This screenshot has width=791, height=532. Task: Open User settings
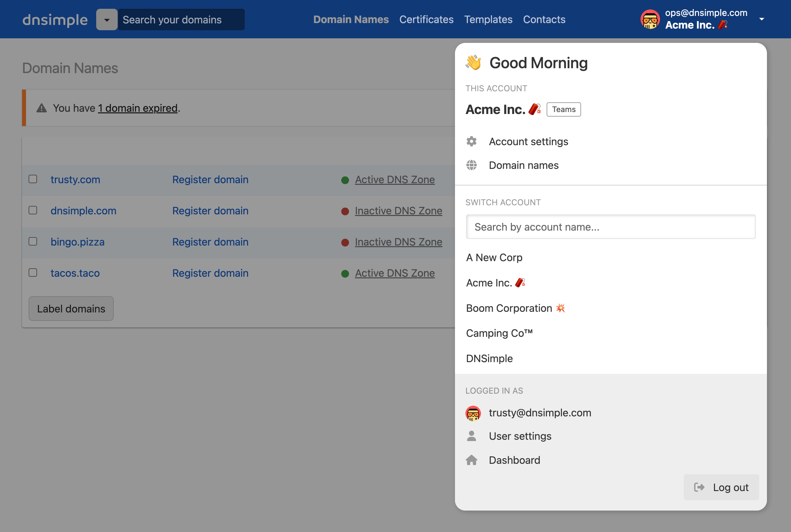(520, 436)
